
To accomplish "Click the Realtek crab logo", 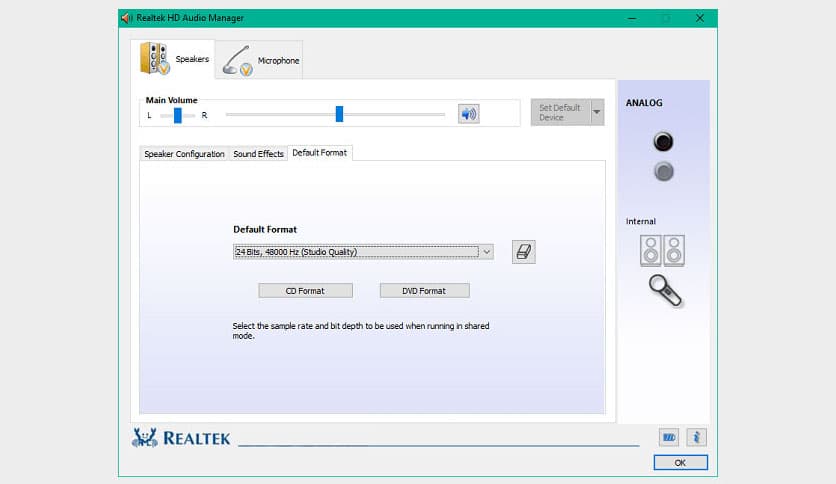I will pos(144,438).
